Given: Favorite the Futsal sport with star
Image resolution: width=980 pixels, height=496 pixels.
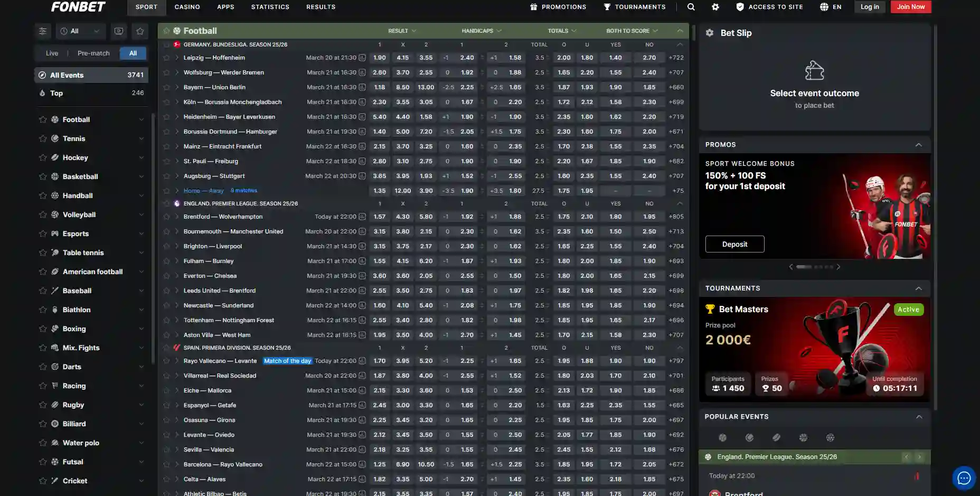Looking at the screenshot, I should tap(43, 462).
